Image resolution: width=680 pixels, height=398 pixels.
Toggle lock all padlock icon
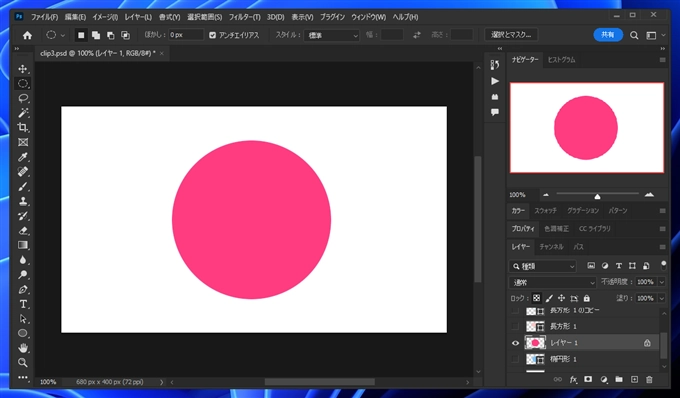coord(587,298)
